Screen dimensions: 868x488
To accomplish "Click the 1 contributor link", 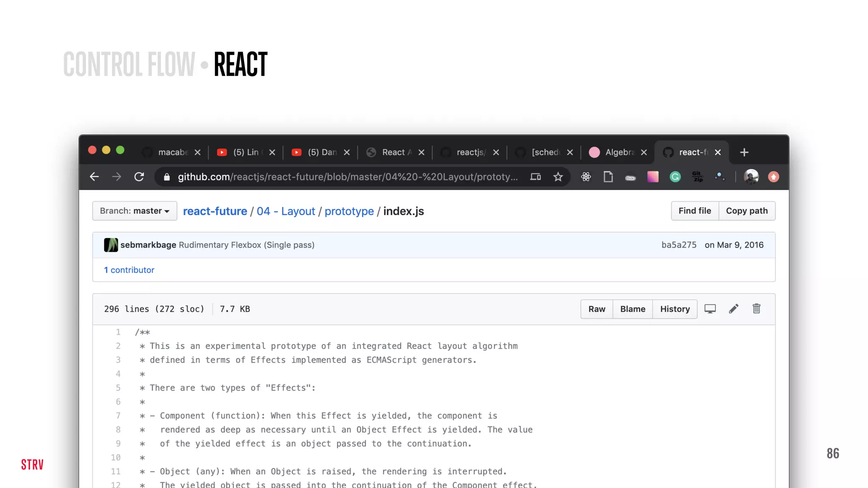I will click(129, 270).
